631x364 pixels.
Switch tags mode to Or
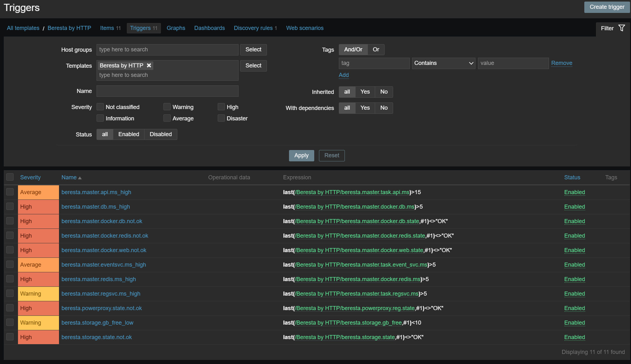(376, 49)
